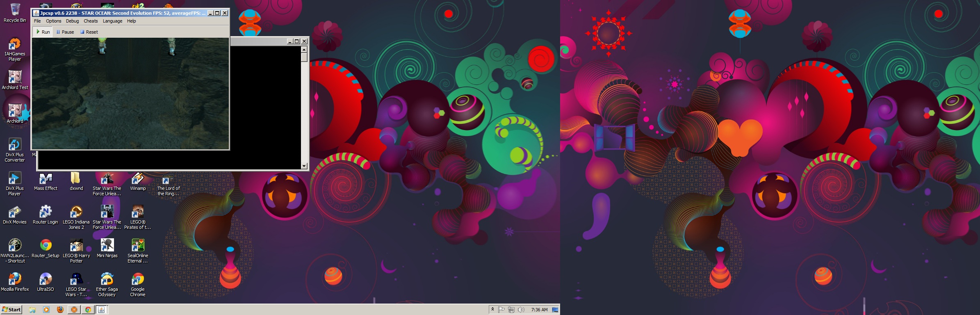The image size is (980, 315).
Task: Click the Java Jpcsp taskbar button
Action: click(101, 310)
